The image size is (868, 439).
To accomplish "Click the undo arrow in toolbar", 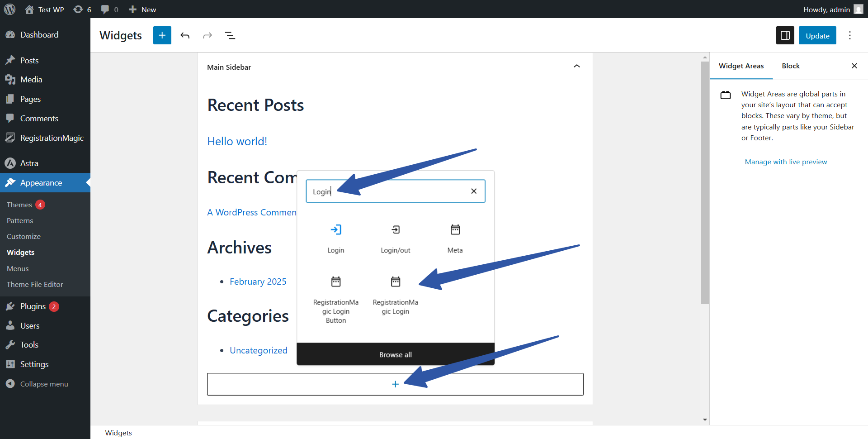I will coord(185,36).
